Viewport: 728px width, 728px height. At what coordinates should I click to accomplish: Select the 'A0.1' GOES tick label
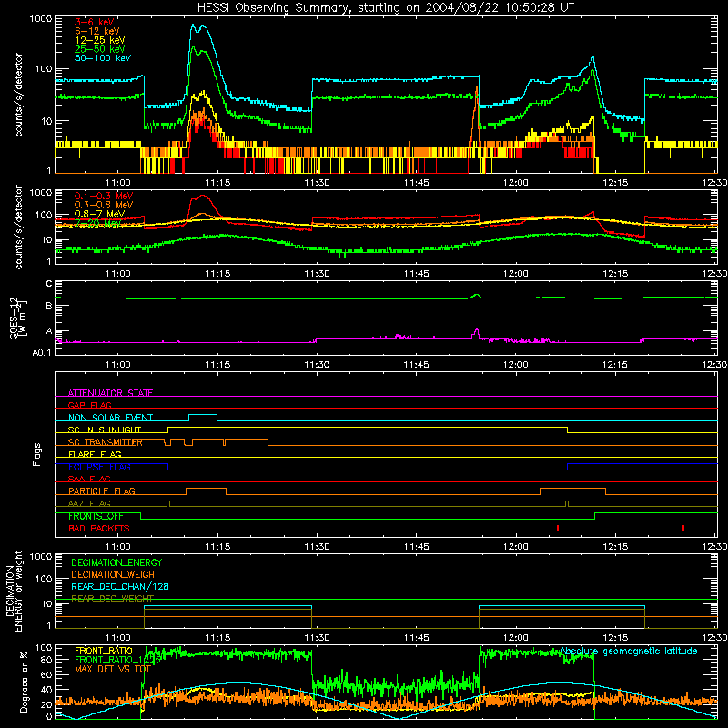point(42,352)
